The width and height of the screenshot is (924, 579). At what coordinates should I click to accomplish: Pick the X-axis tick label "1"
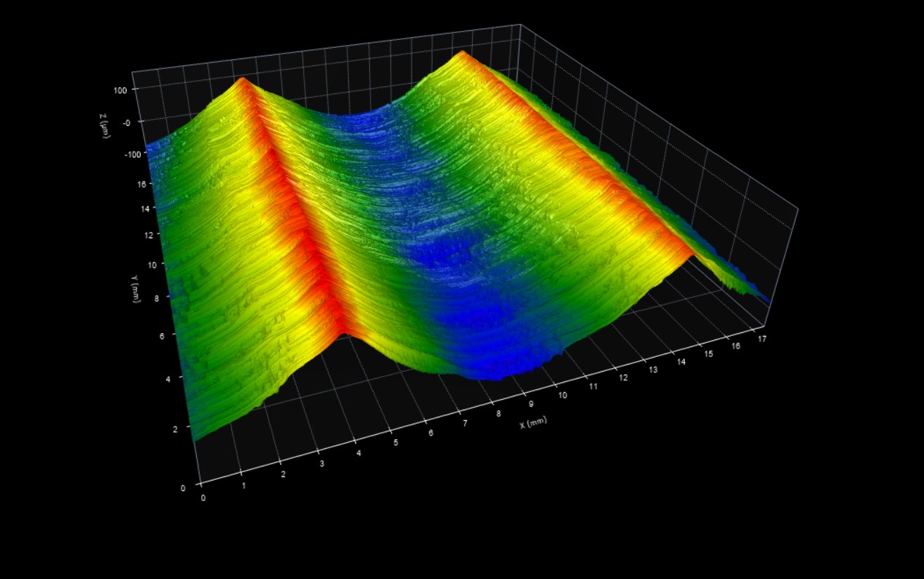click(244, 486)
